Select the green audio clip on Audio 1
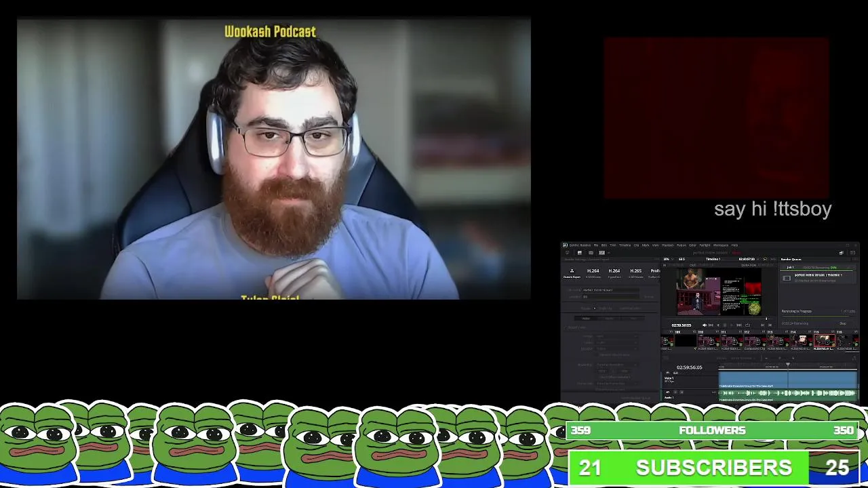 tap(787, 395)
